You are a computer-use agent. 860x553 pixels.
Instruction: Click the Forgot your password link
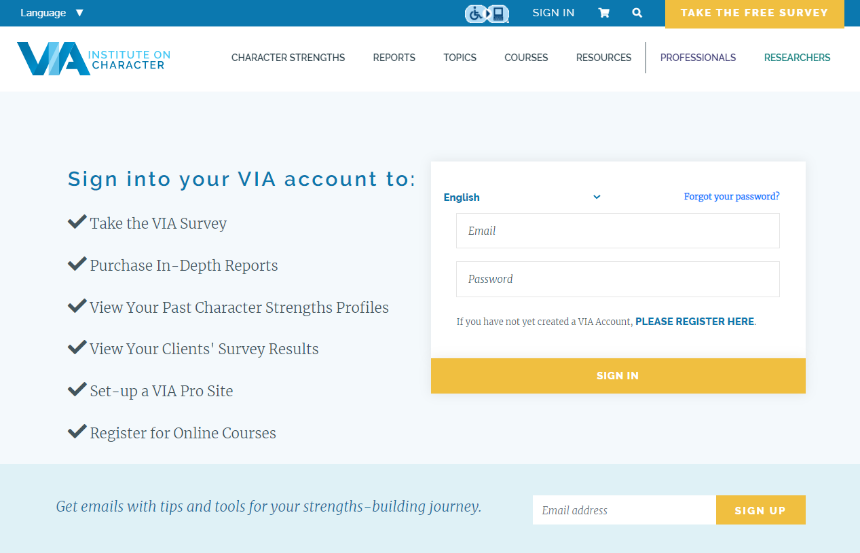[731, 197]
